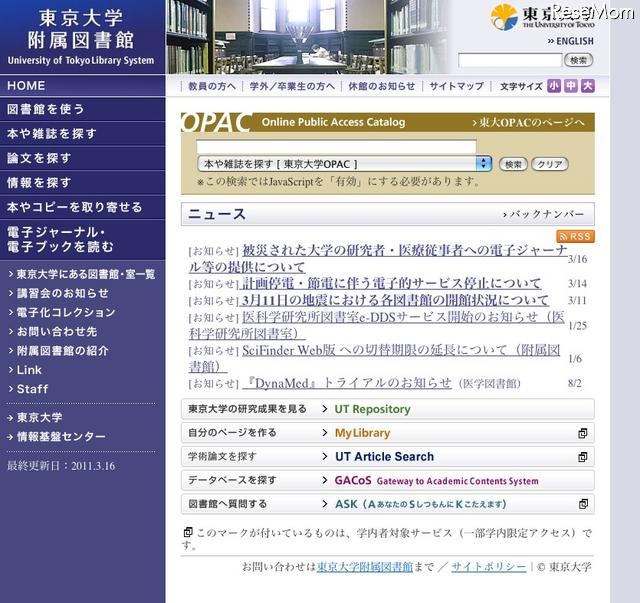Open 学外／卒業生の方へ in the top navigation
Viewport: 640px width, 603px height.
292,87
